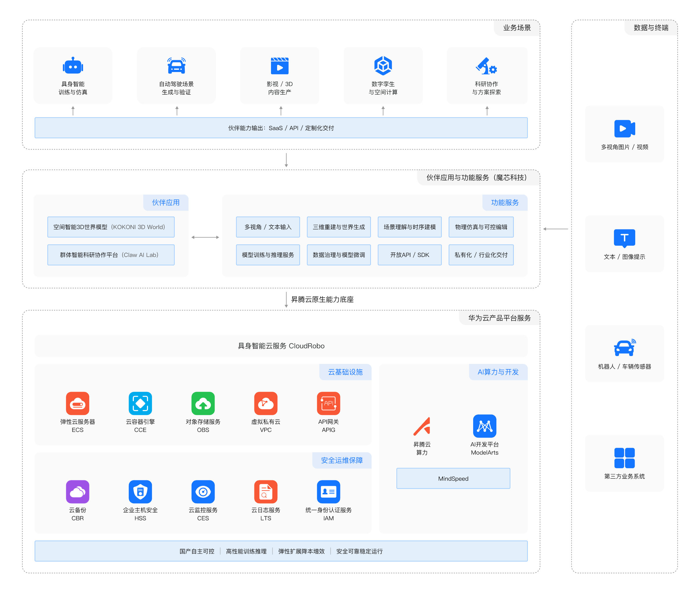Screen dimensions: 700x593
Task: Click the 物理仿真与可控编辑 box
Action: pyautogui.click(x=481, y=227)
